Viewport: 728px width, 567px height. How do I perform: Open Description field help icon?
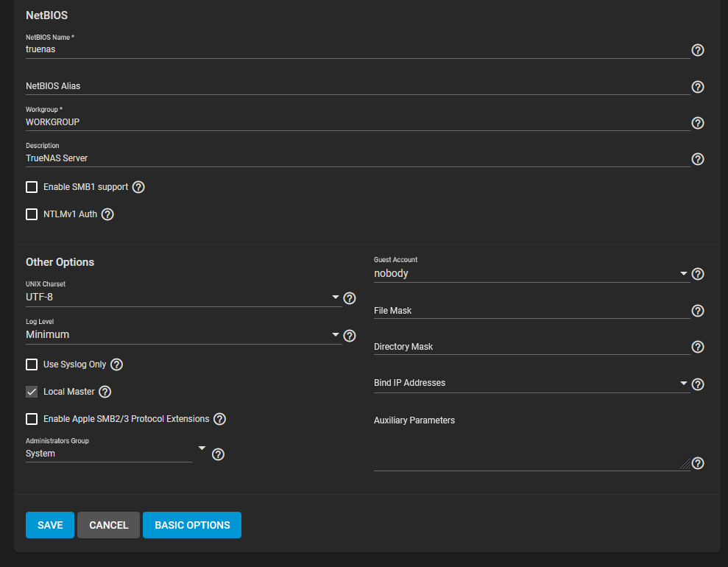pyautogui.click(x=697, y=159)
